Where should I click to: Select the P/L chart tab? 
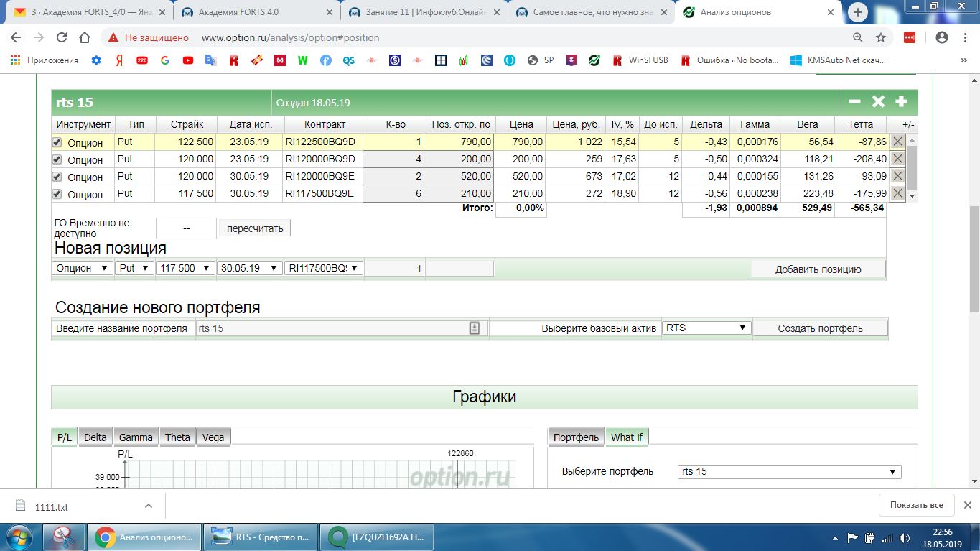pyautogui.click(x=64, y=437)
